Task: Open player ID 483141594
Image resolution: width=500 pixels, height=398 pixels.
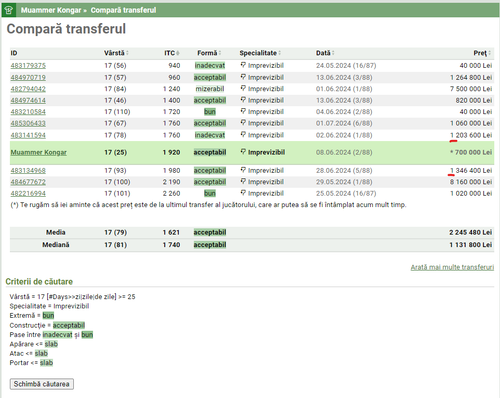Action: (x=28, y=135)
